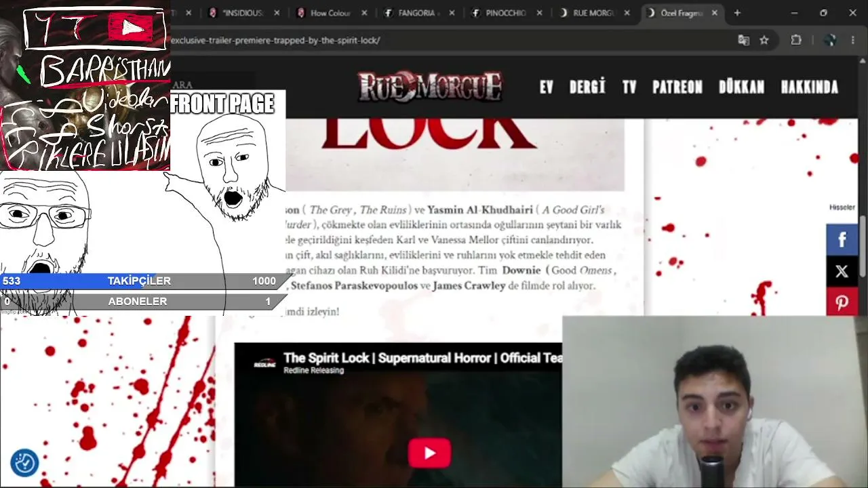The width and height of the screenshot is (868, 488).
Task: Click the page address URL field
Action: [448, 40]
